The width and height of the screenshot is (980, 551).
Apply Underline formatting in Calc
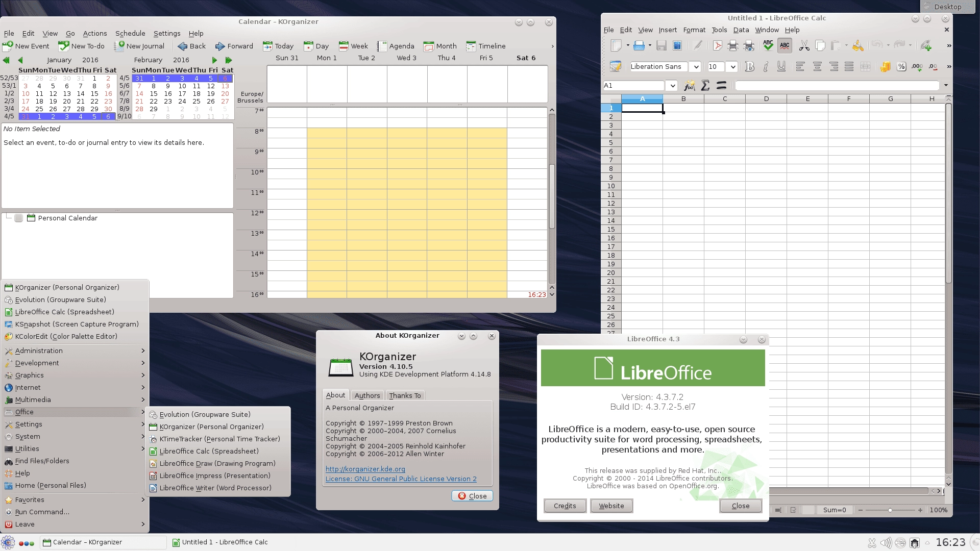[781, 66]
